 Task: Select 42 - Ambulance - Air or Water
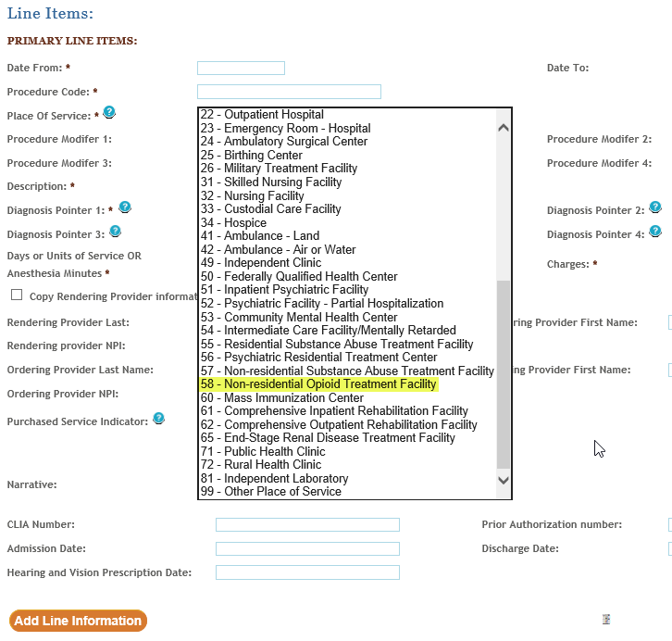[348, 249]
